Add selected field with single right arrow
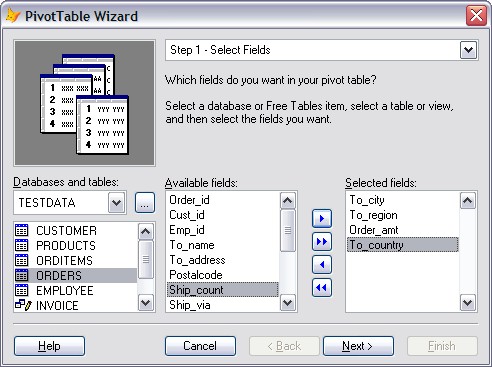The width and height of the screenshot is (492, 367). 322,219
